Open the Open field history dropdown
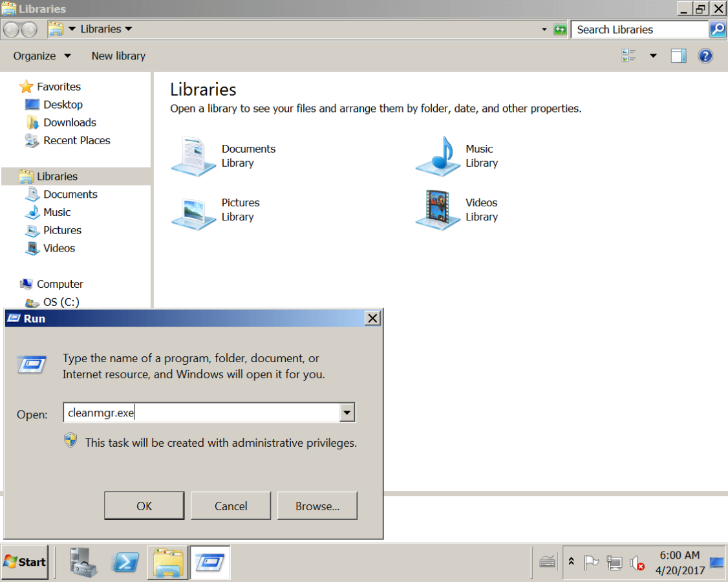 pos(347,412)
